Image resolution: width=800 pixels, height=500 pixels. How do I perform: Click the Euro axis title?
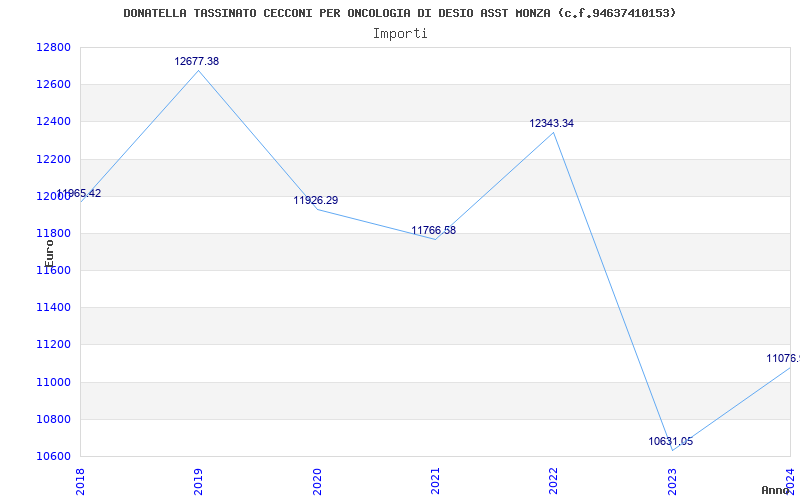pos(49,254)
